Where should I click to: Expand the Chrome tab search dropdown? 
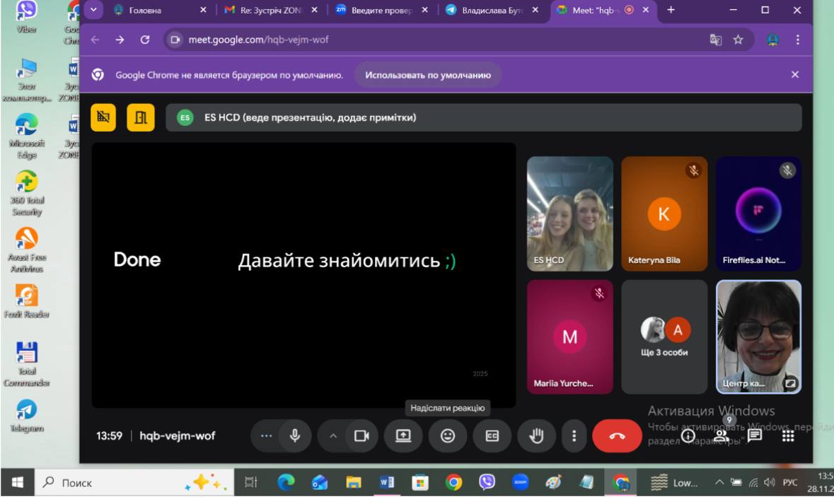click(93, 10)
